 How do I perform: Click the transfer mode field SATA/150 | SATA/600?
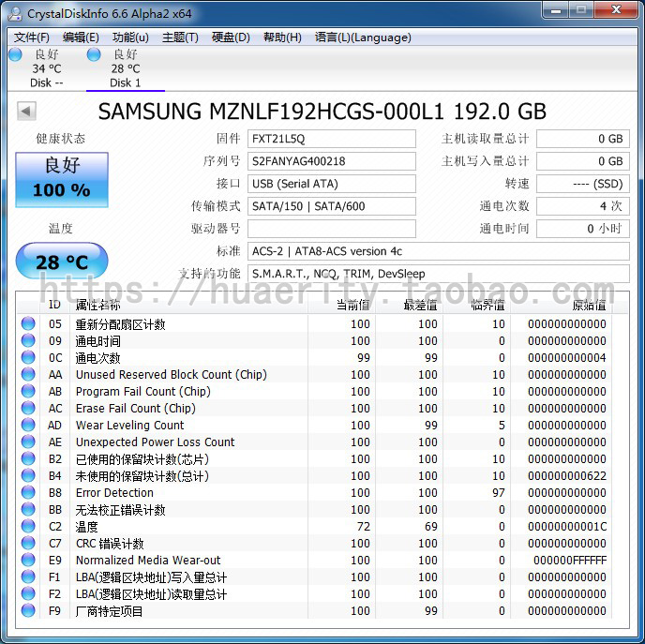click(332, 206)
